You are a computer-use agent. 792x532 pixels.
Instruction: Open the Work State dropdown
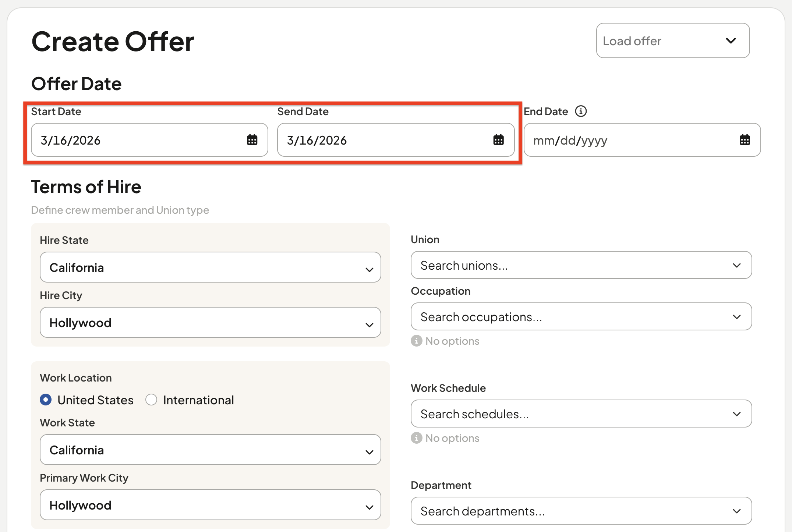click(211, 450)
